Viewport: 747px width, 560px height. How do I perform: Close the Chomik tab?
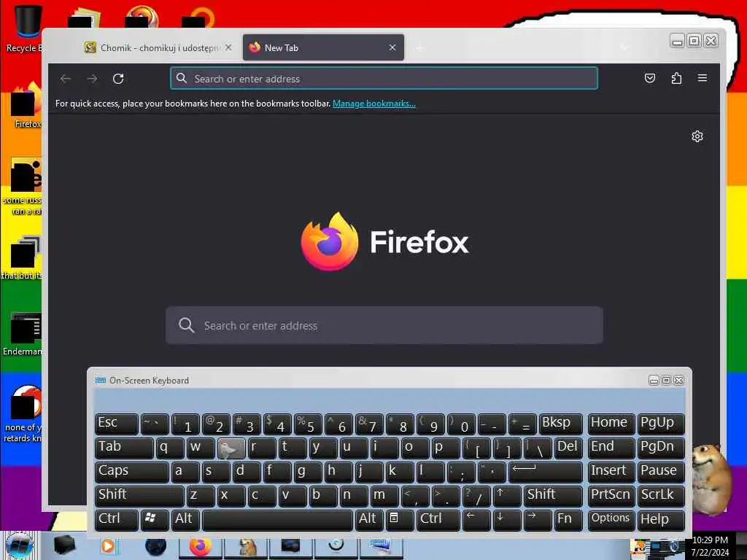click(x=228, y=47)
